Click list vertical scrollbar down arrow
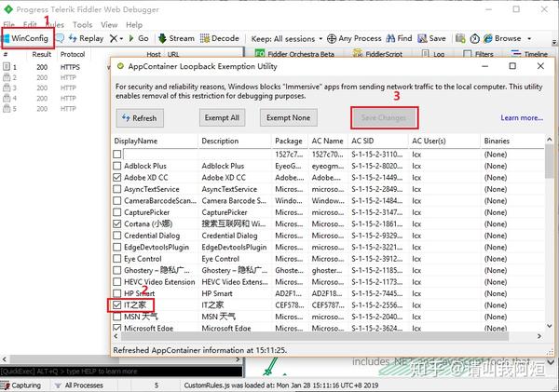Viewport: 559px width, 392px height. 550,326
